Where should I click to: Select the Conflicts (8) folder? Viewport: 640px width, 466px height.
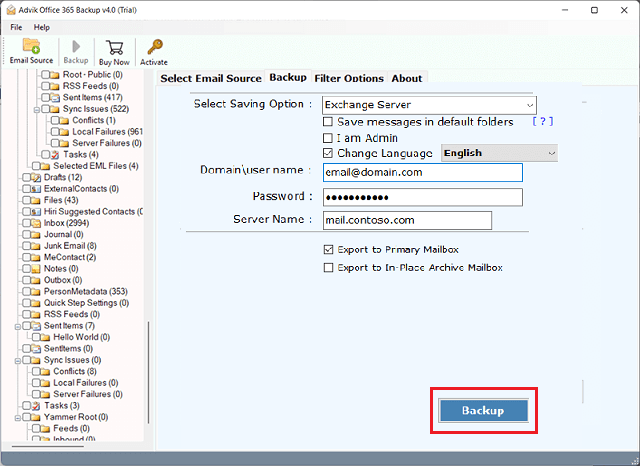point(75,371)
